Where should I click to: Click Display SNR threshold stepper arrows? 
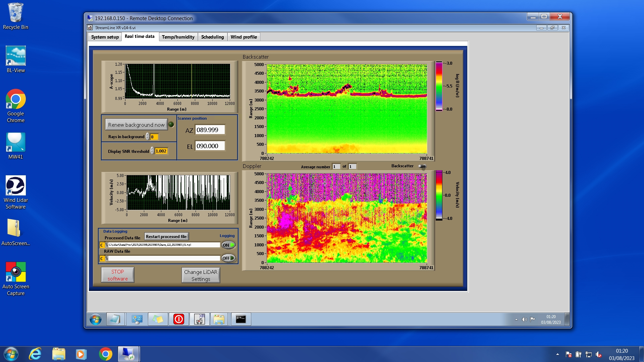coord(152,151)
